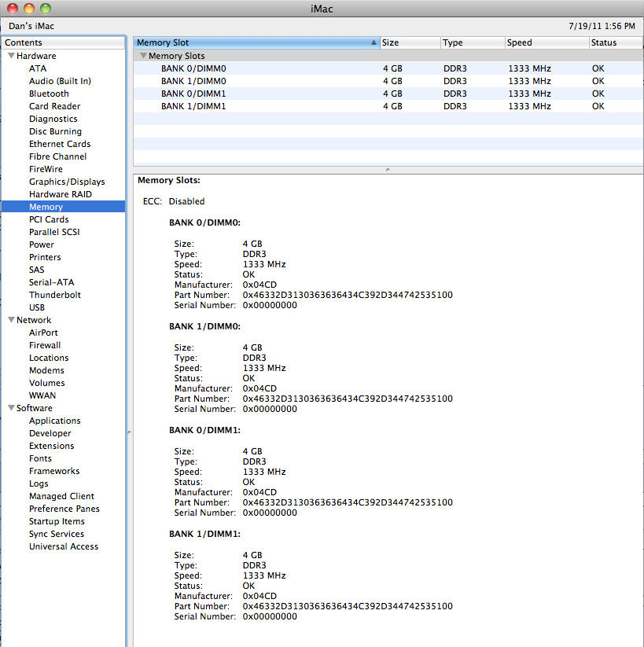Image resolution: width=644 pixels, height=647 pixels.
Task: Select BANK 0/DIMM0 table row
Action: coord(388,68)
